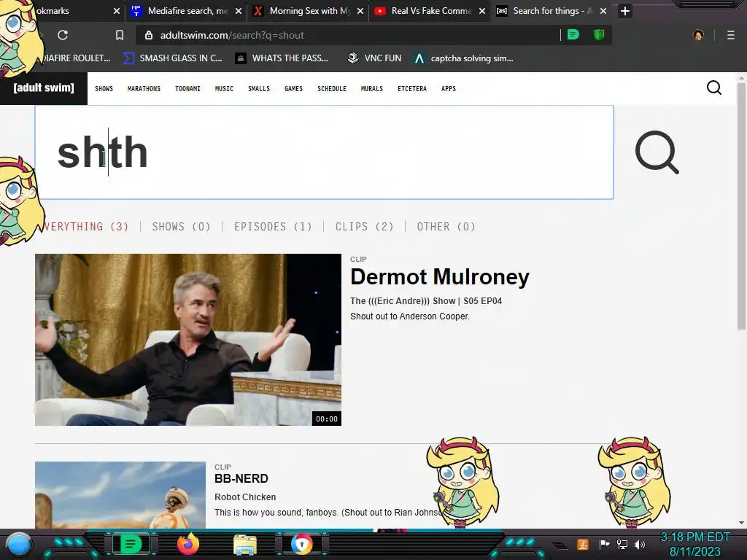Switch to the Morning tab with X icon
Screen dimensions: 747x560
pyautogui.click(x=308, y=11)
